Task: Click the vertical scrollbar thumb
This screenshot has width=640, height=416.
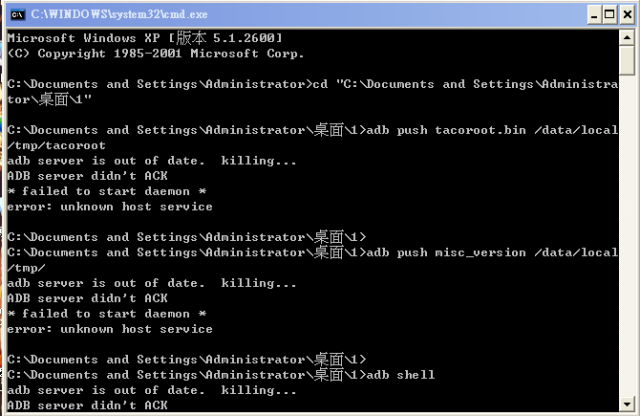Action: (x=627, y=60)
